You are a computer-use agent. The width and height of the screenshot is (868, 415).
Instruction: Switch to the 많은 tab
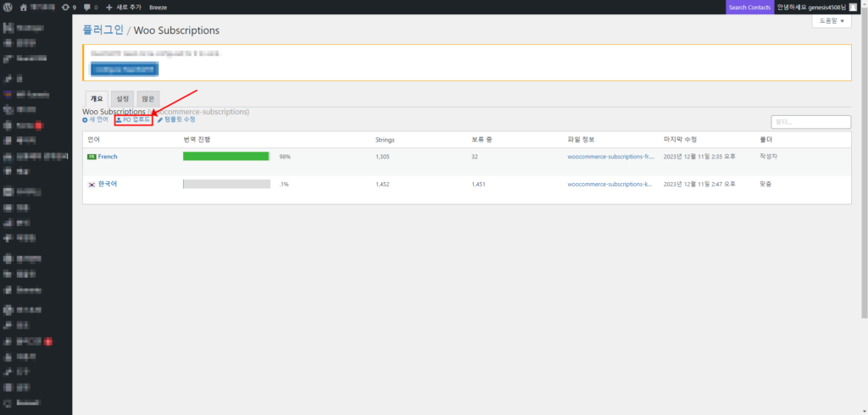[147, 98]
